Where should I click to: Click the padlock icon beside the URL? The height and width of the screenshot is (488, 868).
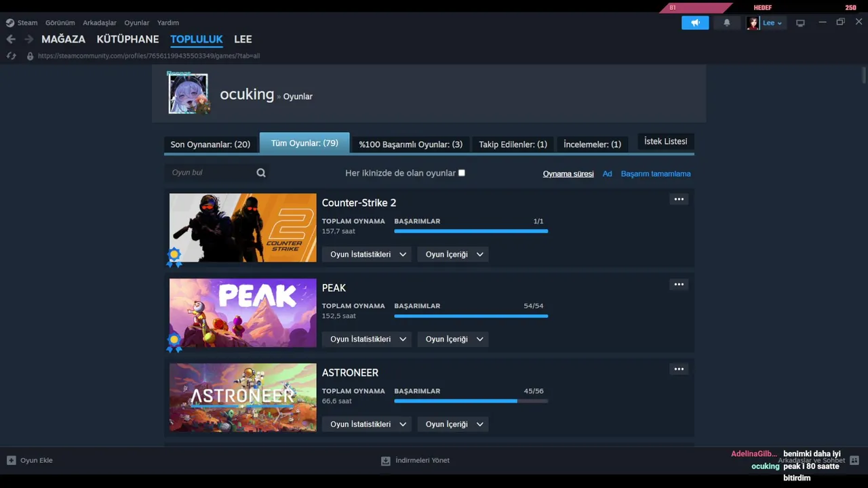pos(30,56)
